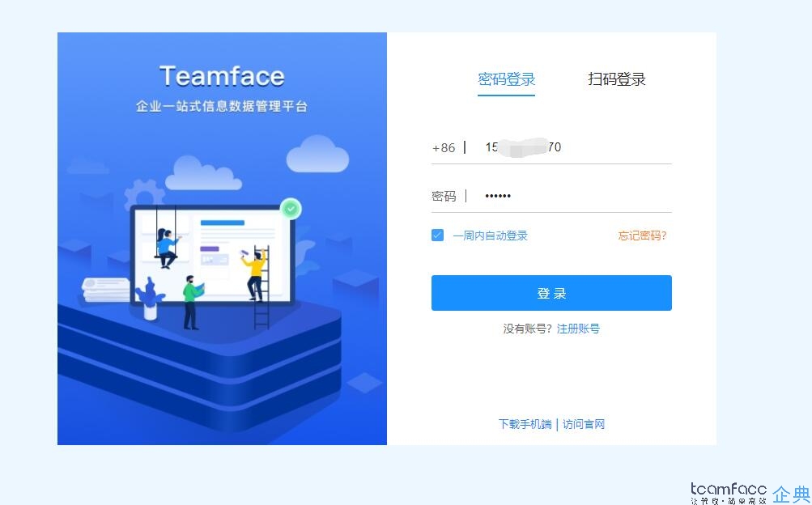Click the 企业一站式信息数据管理平台 slogan text
Viewport: 812px width, 505px height.
point(222,106)
